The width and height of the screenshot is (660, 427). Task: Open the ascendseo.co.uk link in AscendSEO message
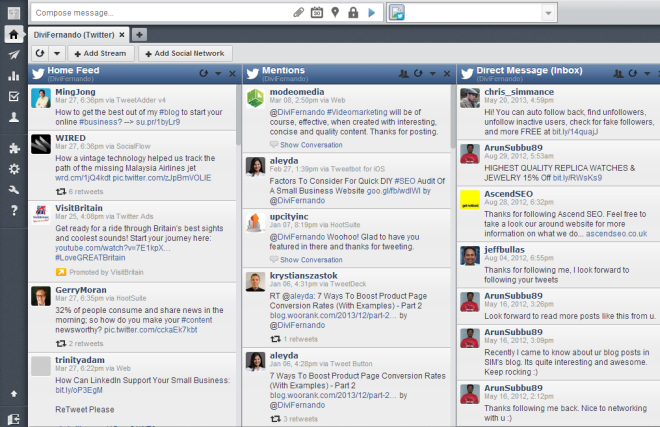point(616,234)
